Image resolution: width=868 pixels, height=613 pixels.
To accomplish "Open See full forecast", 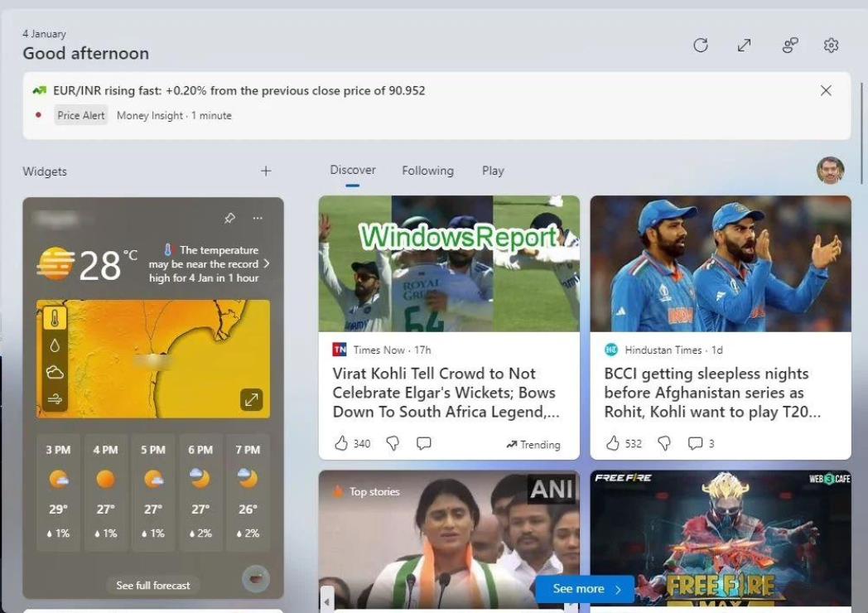I will (152, 585).
